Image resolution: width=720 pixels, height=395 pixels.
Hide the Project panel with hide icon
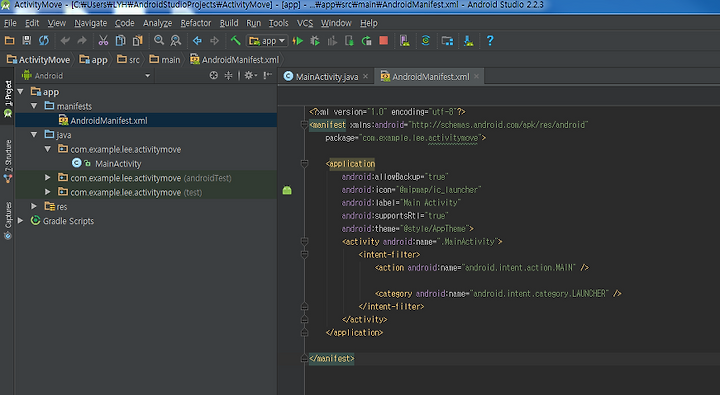[x=268, y=75]
